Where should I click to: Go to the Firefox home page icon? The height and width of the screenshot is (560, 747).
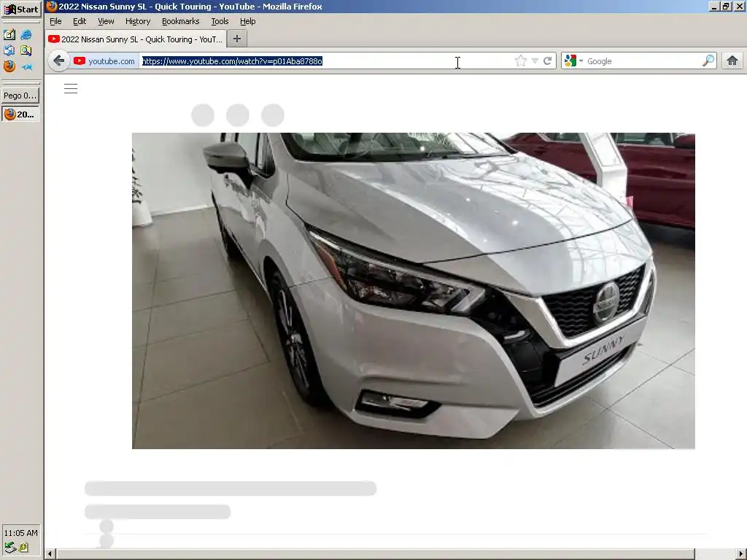click(x=732, y=61)
